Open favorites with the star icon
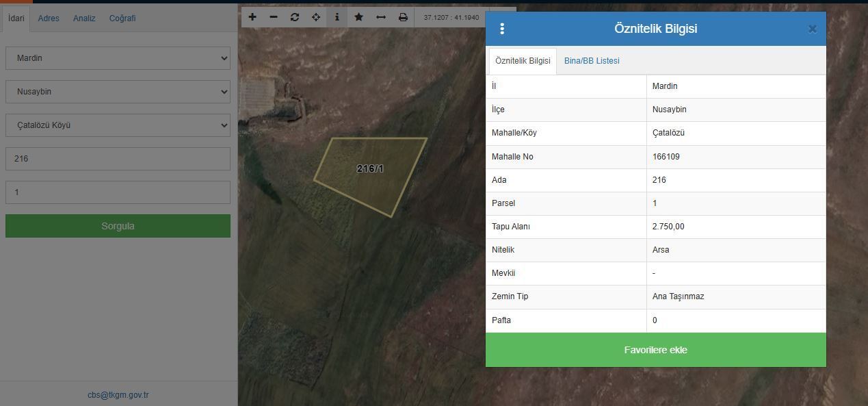This screenshot has width=868, height=406. (x=358, y=17)
